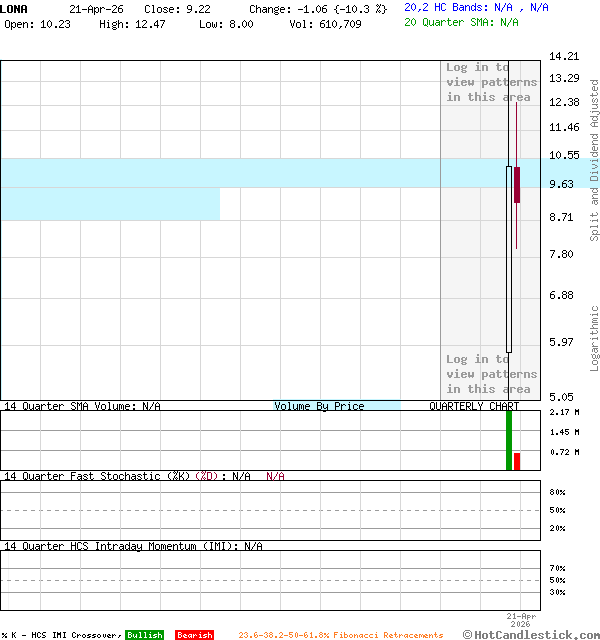Click the red candlestick on the price chart
600x640 pixels.
517,185
